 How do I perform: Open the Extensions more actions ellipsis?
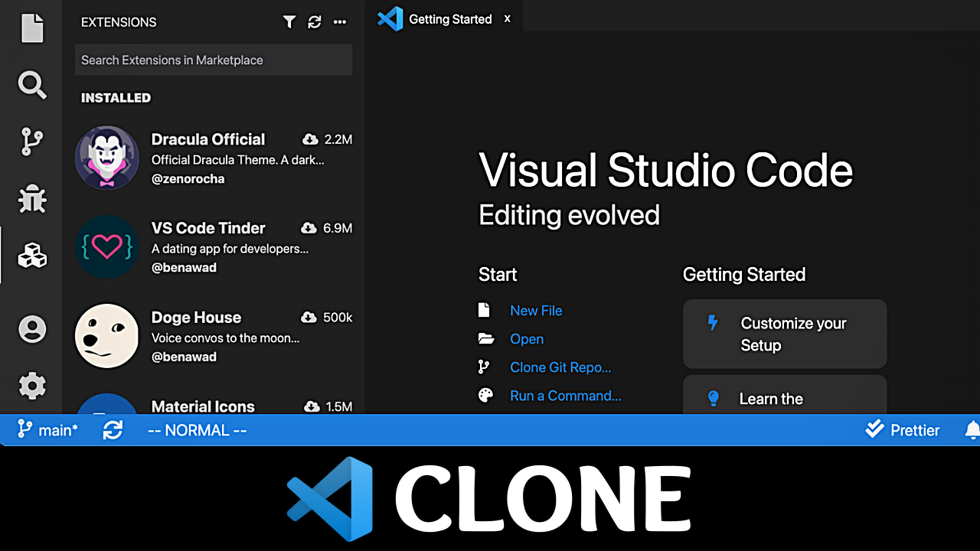click(x=340, y=22)
